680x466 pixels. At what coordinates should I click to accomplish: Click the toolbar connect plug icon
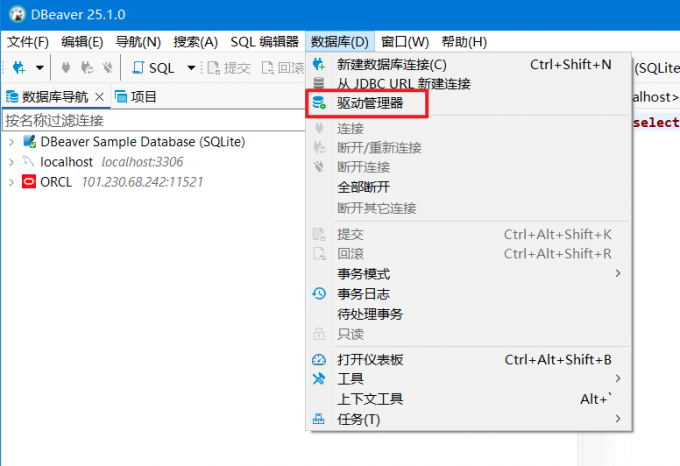tap(66, 68)
